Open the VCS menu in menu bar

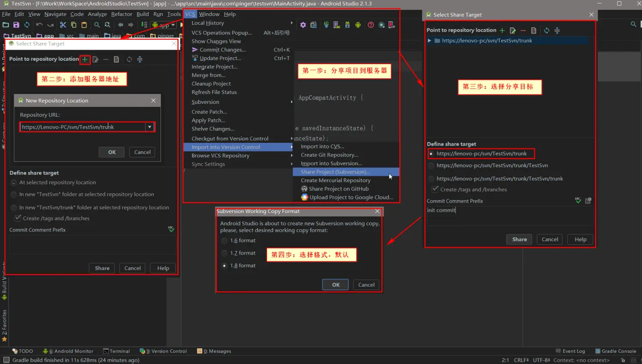point(190,14)
